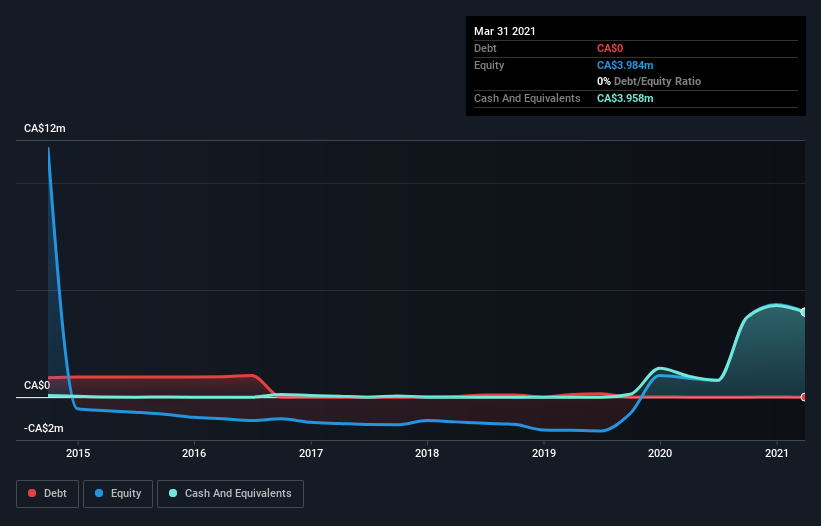Click the red debt data point at March 2021
Image resolution: width=821 pixels, height=526 pixels.
click(804, 397)
